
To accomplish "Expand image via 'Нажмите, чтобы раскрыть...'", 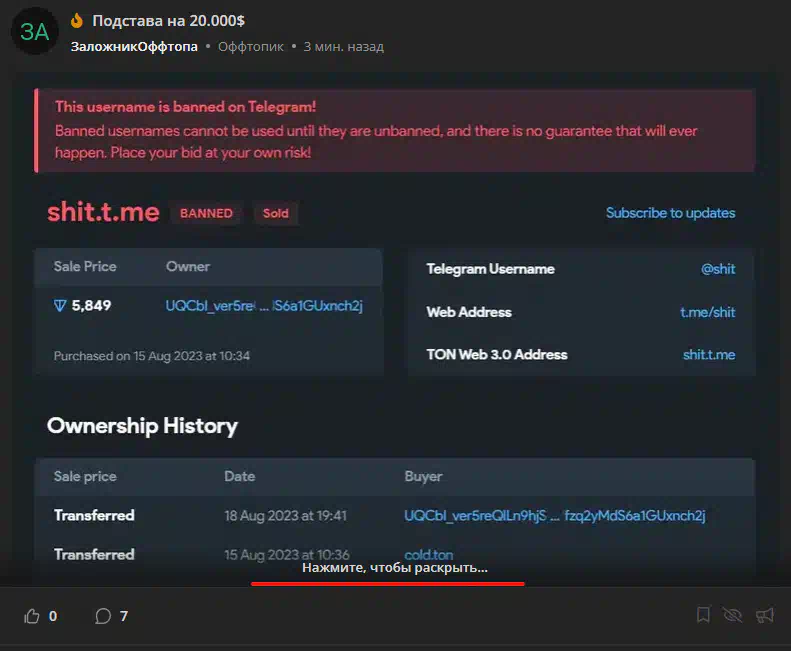I will pos(394,568).
